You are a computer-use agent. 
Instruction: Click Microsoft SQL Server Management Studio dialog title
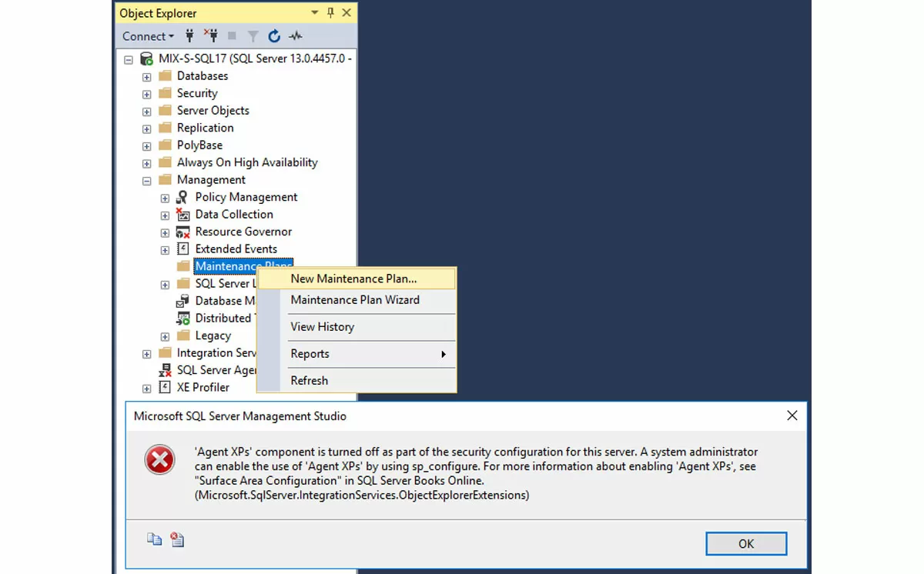(x=240, y=416)
